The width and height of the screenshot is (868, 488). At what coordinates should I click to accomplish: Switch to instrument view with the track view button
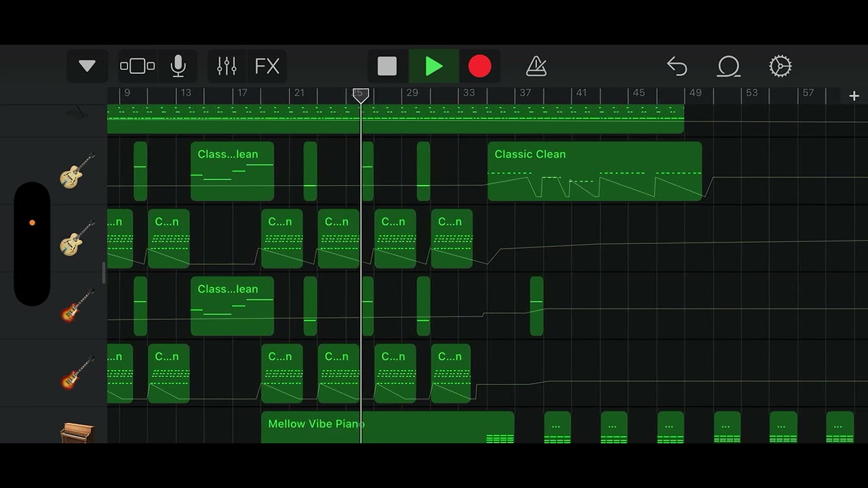pos(138,66)
